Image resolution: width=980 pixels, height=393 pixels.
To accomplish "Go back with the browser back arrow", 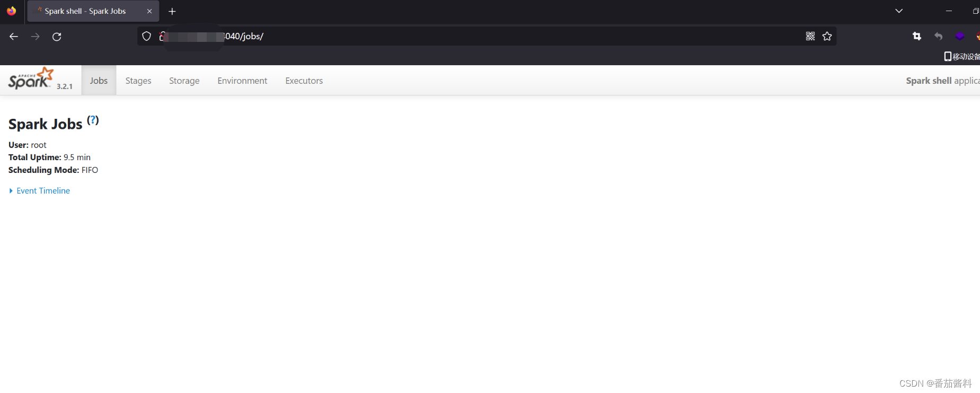I will pyautogui.click(x=14, y=37).
